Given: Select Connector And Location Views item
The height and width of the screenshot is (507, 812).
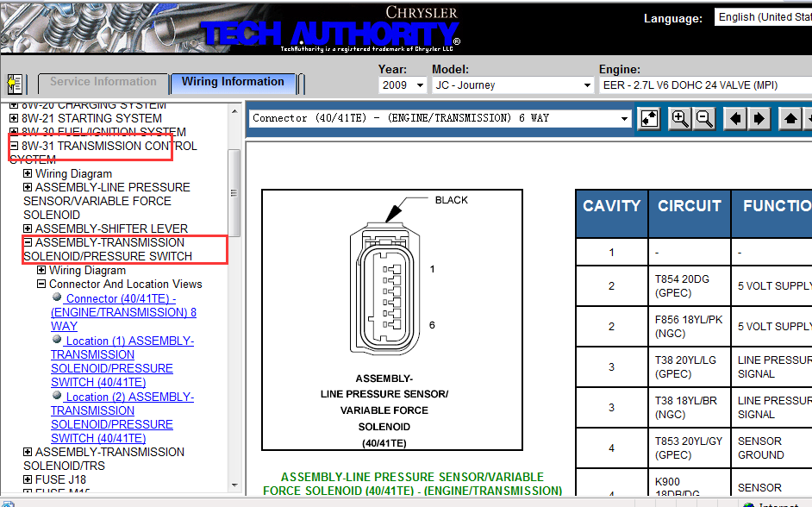Looking at the screenshot, I should tap(125, 284).
